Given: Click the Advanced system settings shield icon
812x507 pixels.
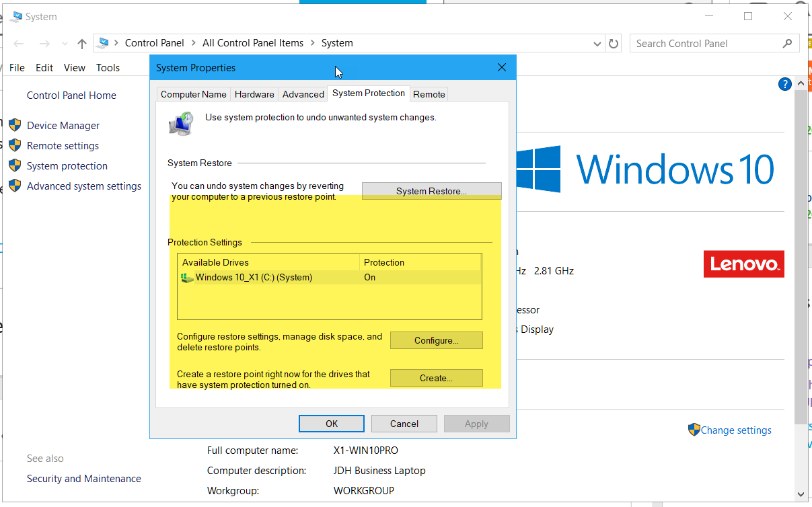Looking at the screenshot, I should tap(15, 186).
